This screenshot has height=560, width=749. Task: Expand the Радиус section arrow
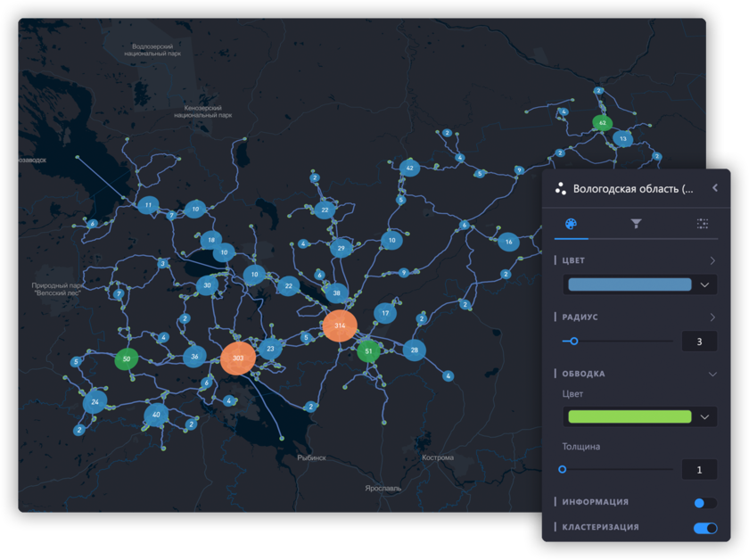[712, 317]
